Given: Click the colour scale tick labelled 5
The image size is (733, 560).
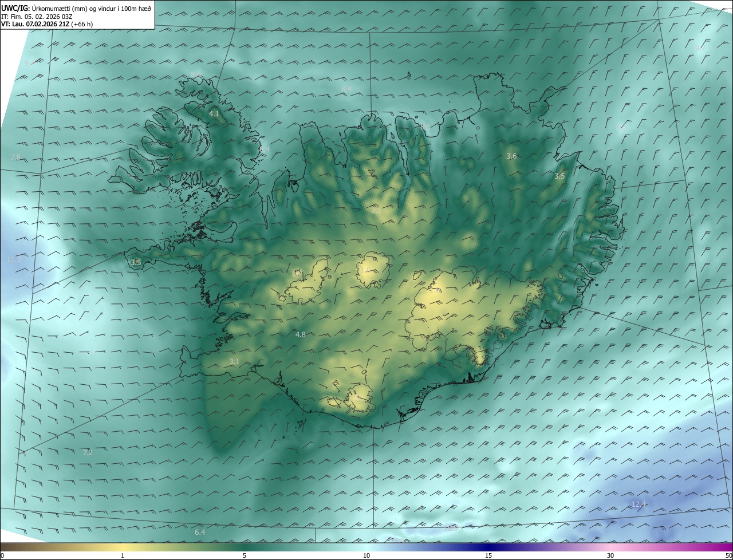Looking at the screenshot, I should click(x=245, y=555).
